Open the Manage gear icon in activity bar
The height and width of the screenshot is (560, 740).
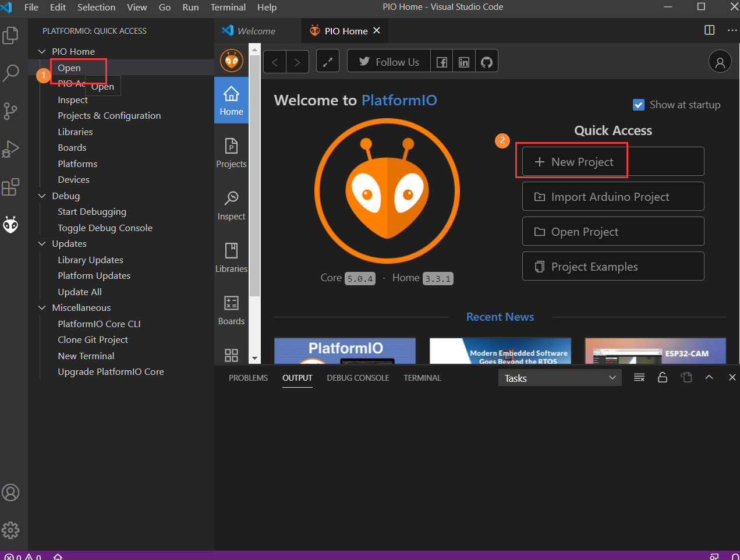[10, 530]
